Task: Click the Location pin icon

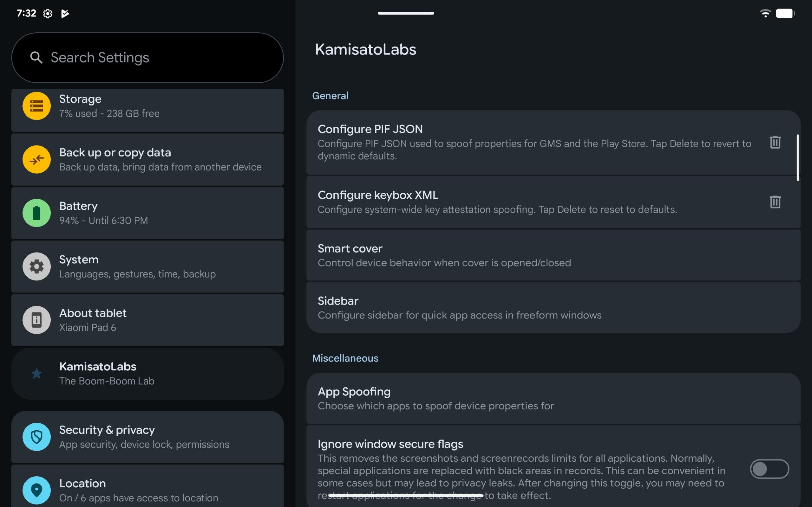Action: 36,490
